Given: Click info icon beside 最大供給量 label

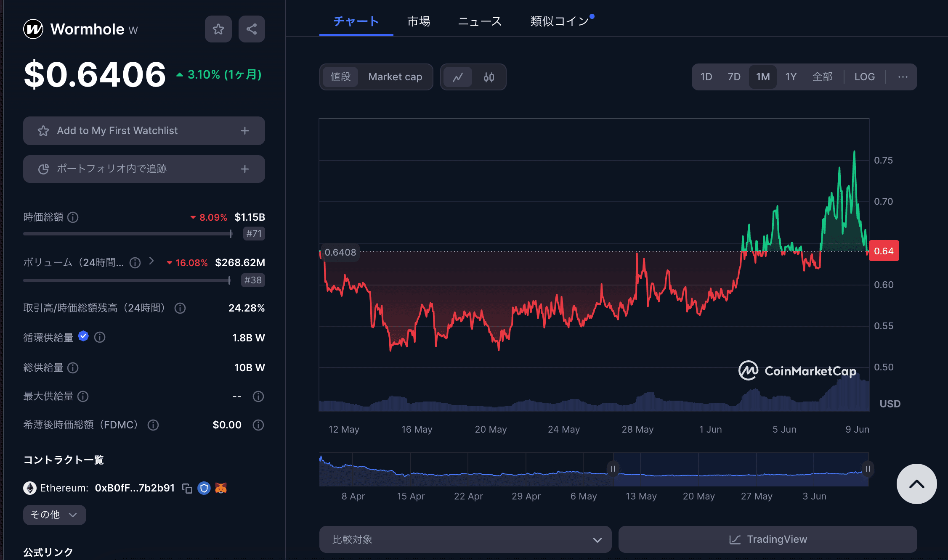Looking at the screenshot, I should pyautogui.click(x=83, y=396).
